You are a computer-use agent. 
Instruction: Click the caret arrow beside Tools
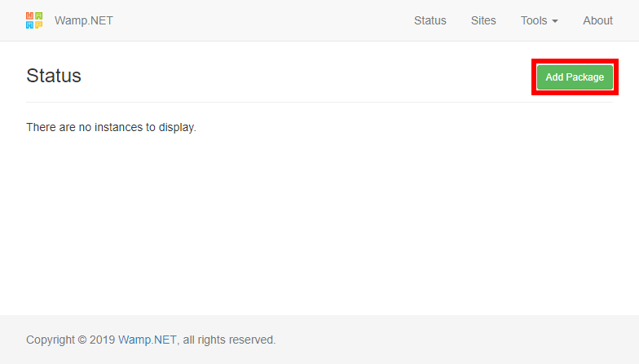554,21
